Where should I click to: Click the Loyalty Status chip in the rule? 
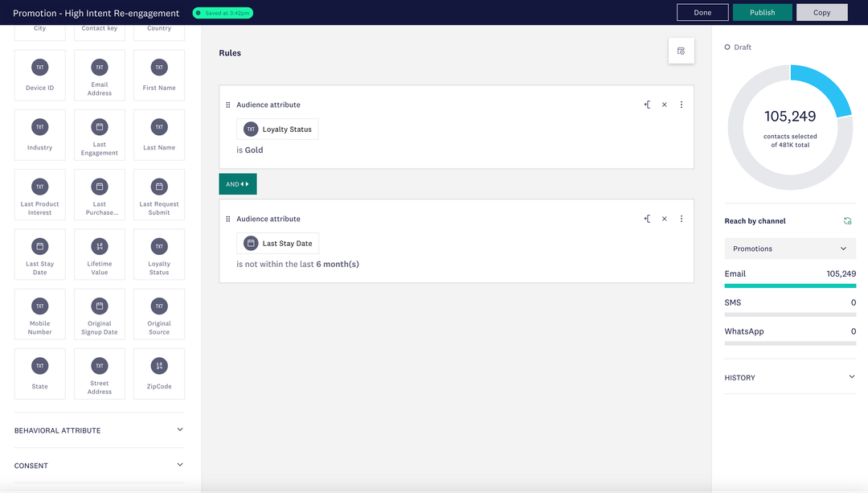[x=277, y=129]
